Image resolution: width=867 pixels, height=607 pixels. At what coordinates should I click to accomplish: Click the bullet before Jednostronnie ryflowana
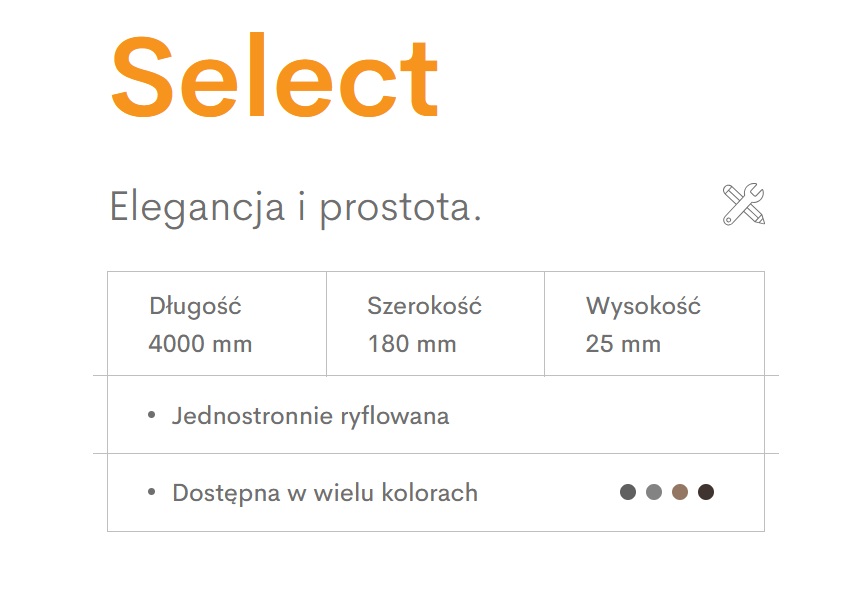(x=152, y=415)
